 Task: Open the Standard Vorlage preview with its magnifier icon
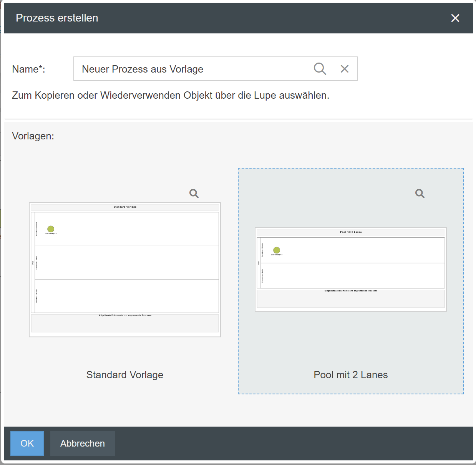[194, 194]
